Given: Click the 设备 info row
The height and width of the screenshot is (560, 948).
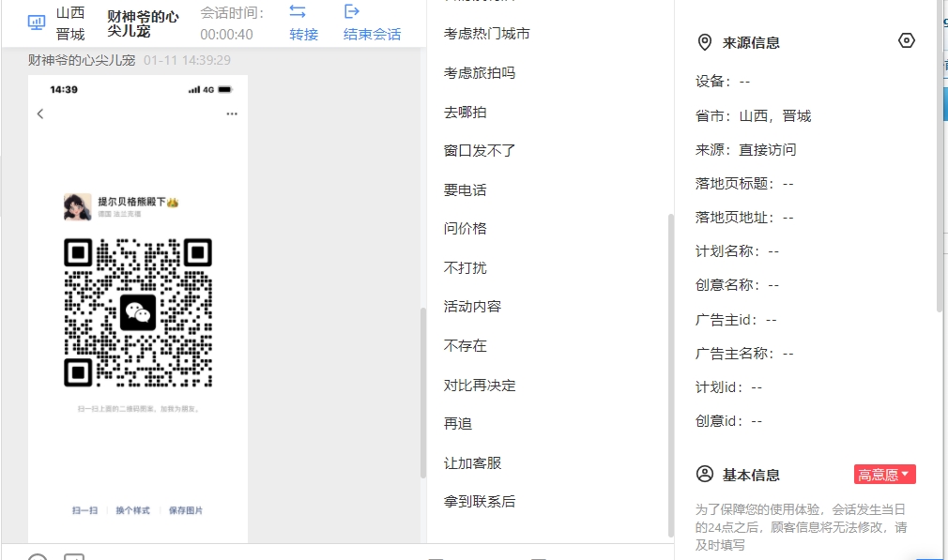Looking at the screenshot, I should coord(723,82).
